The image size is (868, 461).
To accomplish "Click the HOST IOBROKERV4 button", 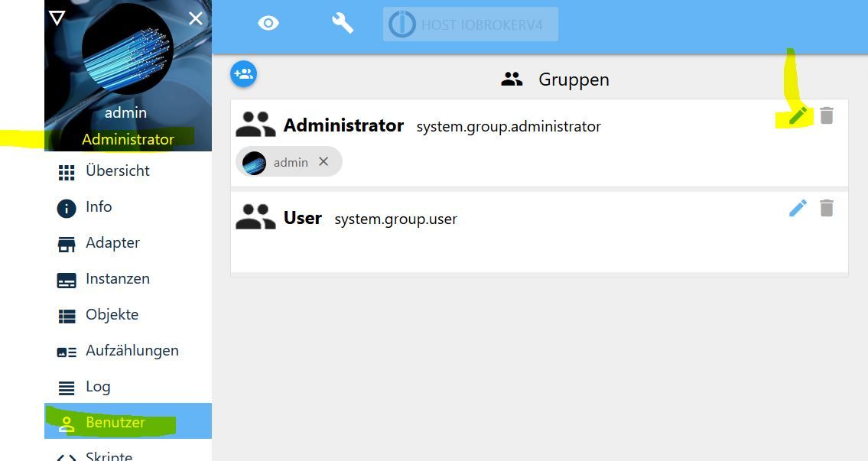I will coord(470,24).
